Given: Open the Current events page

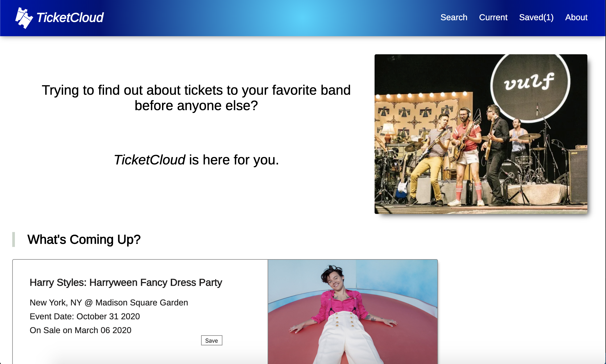Looking at the screenshot, I should [x=493, y=17].
